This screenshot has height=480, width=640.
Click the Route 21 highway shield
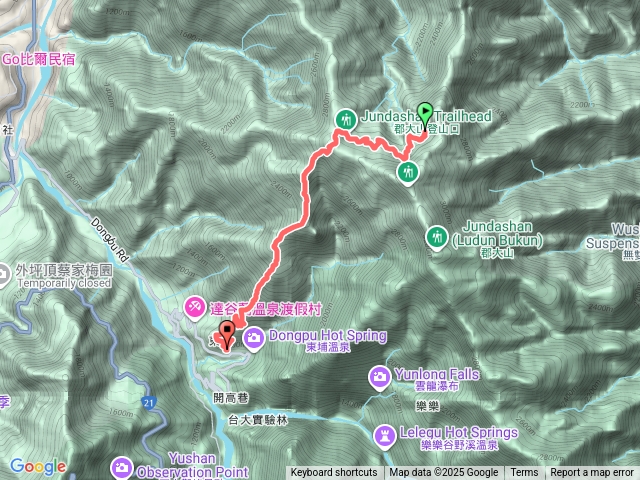149,403
